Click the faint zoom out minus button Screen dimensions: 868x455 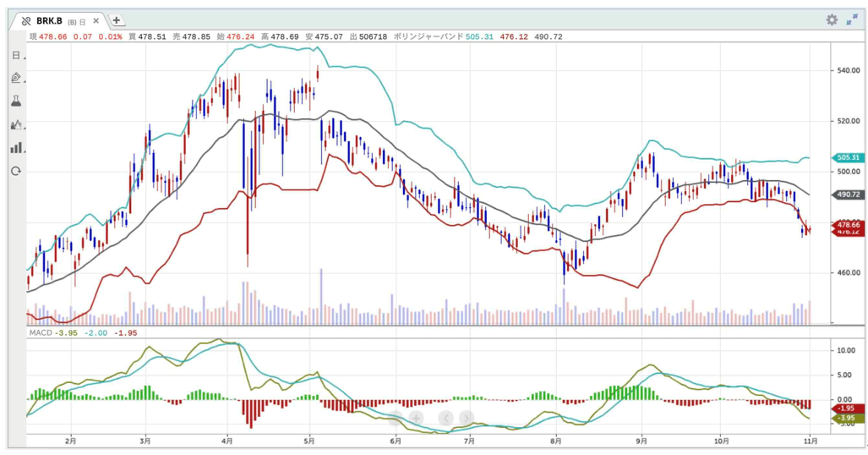(x=394, y=418)
